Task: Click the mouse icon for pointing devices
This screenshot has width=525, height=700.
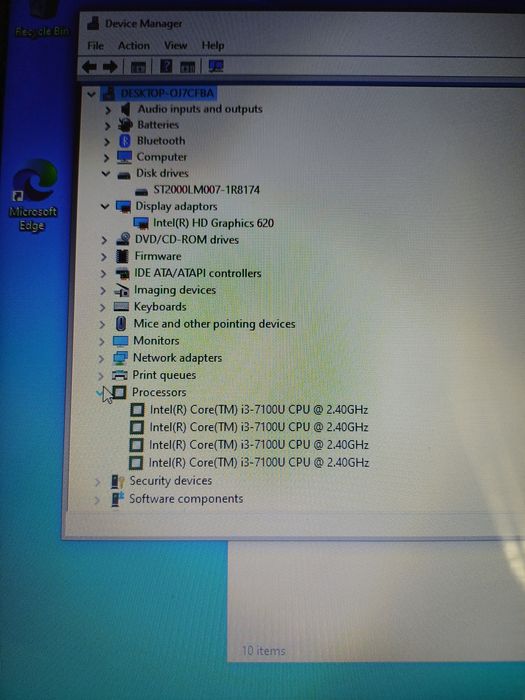Action: [x=121, y=324]
